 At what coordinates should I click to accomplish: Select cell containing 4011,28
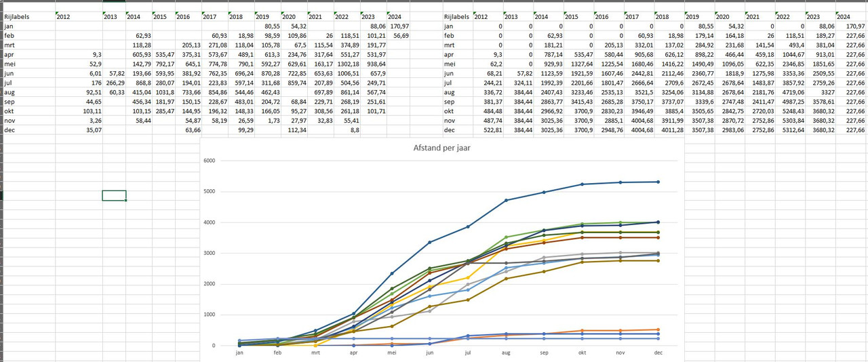[669, 129]
